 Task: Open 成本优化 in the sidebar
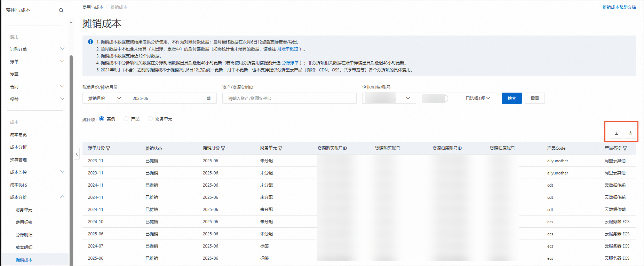pyautogui.click(x=18, y=185)
